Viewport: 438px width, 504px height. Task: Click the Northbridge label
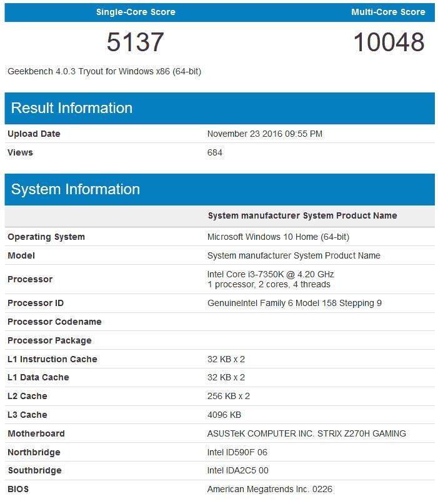34,452
